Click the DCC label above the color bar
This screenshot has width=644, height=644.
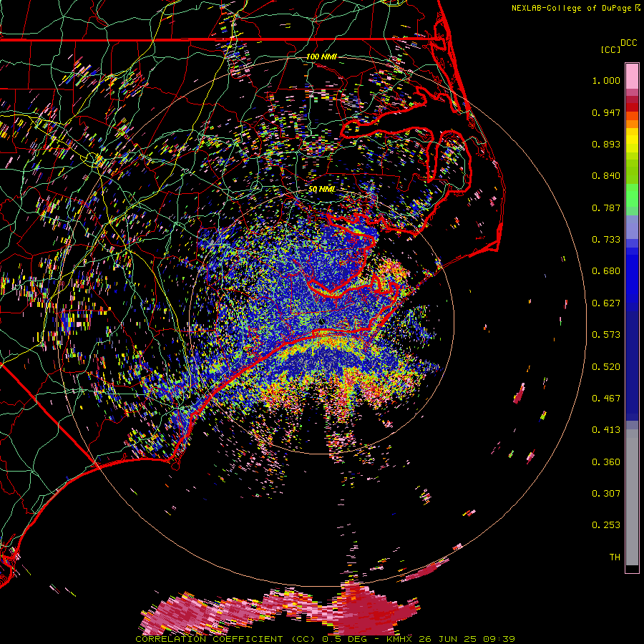coord(628,43)
